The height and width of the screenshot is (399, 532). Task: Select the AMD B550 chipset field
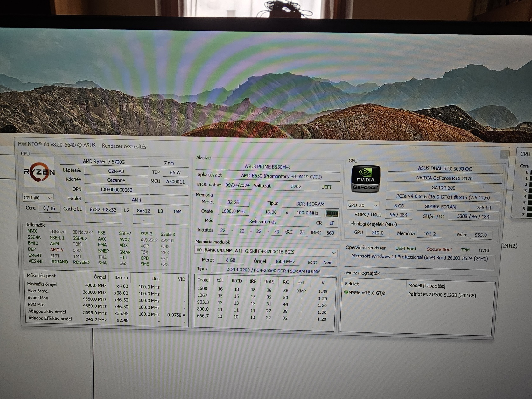click(282, 176)
